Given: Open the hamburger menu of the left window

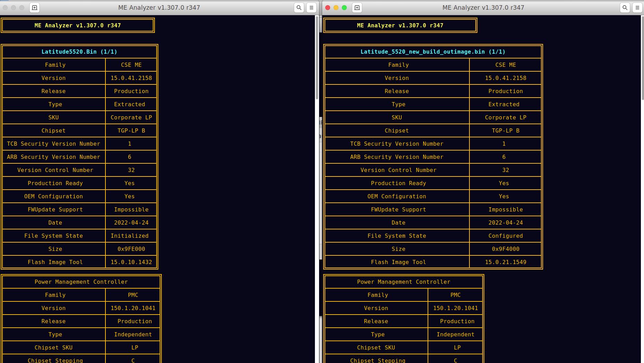Looking at the screenshot, I should (x=311, y=8).
